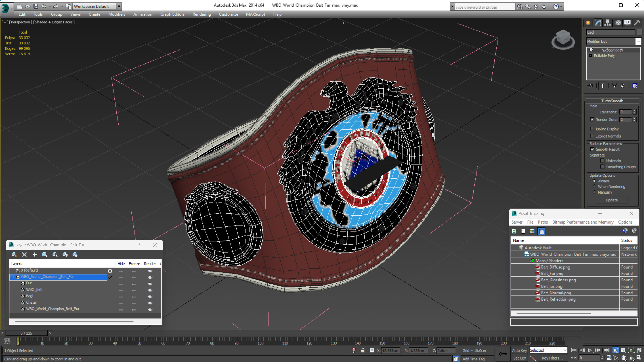Click the Redo toolbar icon
Viewport: 644px width, 362px height.
point(56,6)
